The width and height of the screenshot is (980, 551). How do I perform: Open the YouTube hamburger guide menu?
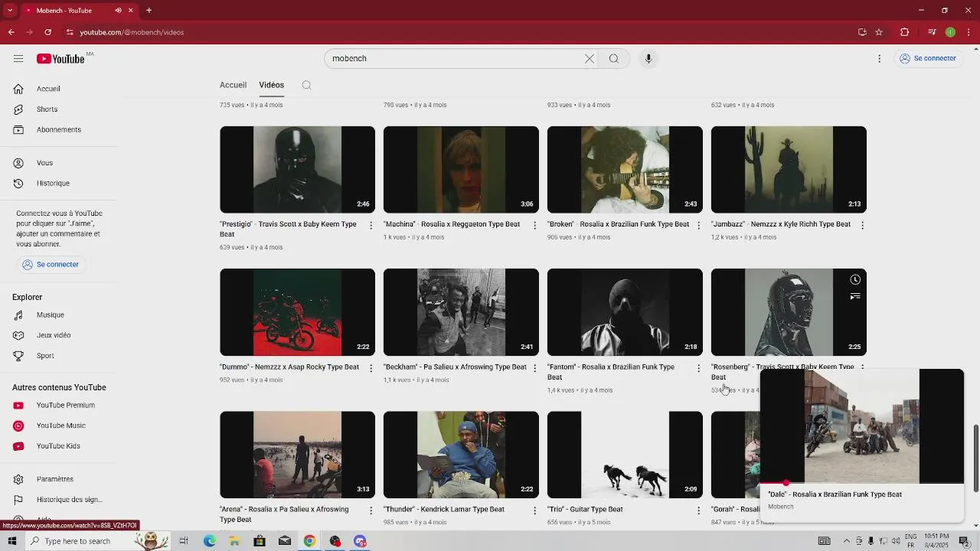click(18, 58)
